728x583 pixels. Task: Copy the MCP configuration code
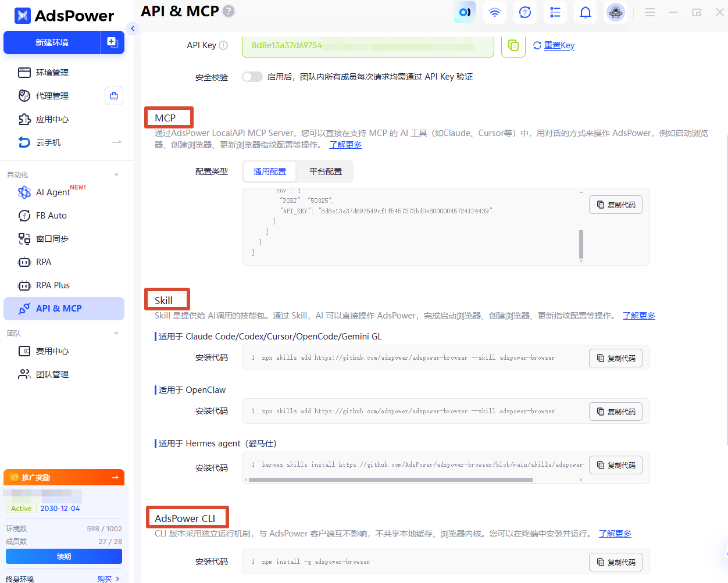pyautogui.click(x=616, y=205)
